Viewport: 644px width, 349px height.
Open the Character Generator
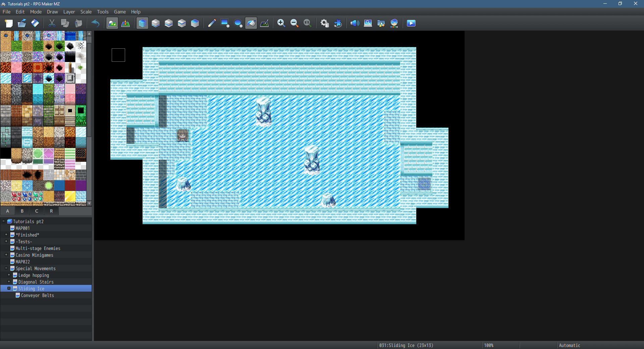[394, 23]
